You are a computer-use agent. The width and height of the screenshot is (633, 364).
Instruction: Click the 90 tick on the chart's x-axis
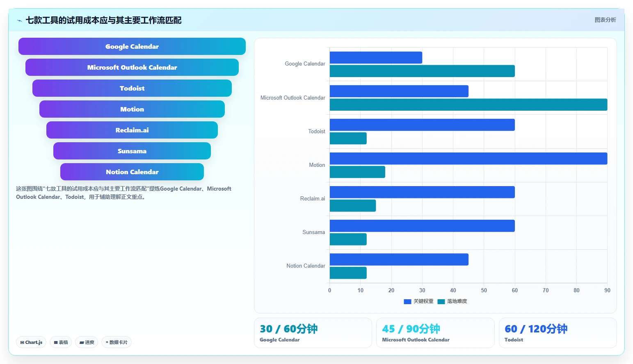(x=608, y=290)
